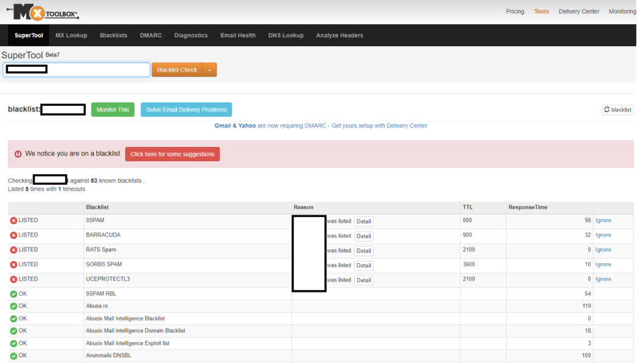Ignore the SORBS SPAM listing
The height and width of the screenshot is (364, 638).
tap(603, 264)
